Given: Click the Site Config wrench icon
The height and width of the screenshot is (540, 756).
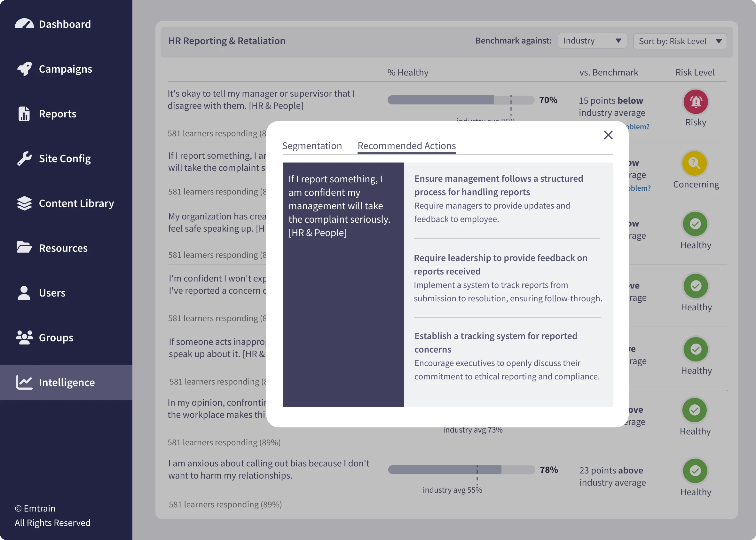Looking at the screenshot, I should pos(24,159).
